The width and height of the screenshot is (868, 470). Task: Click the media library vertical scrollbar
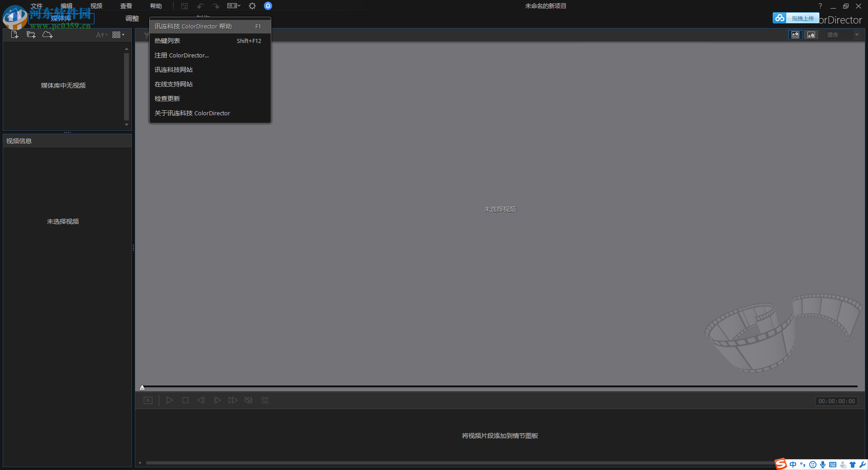[127, 86]
